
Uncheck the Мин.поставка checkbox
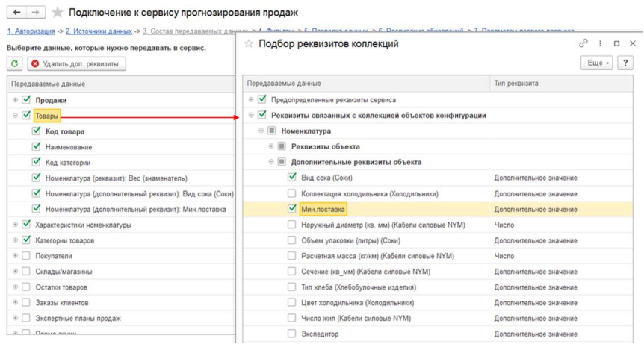292,209
